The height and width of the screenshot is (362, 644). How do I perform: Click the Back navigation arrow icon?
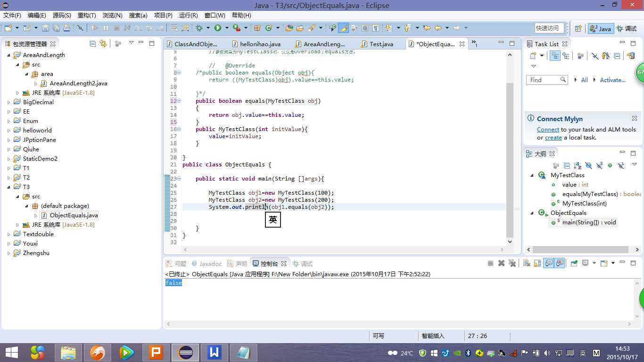(x=438, y=28)
